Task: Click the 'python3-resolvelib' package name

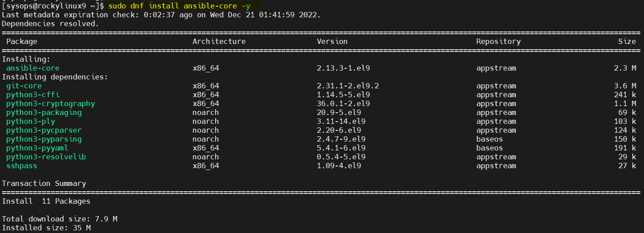Action: coord(46,157)
